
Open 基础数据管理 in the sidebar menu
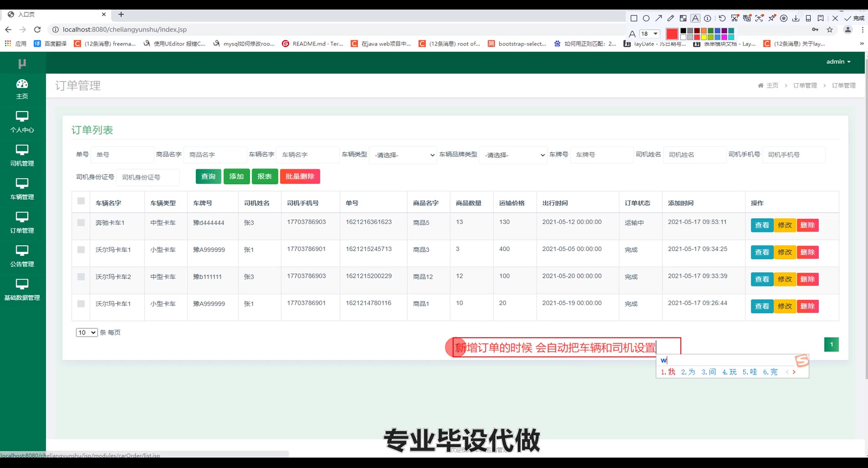pos(22,290)
